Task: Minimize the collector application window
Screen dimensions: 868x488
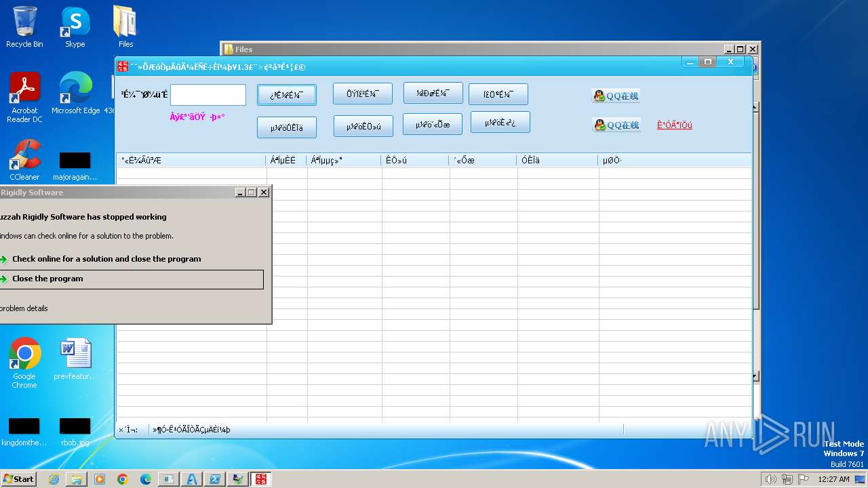Action: [690, 62]
